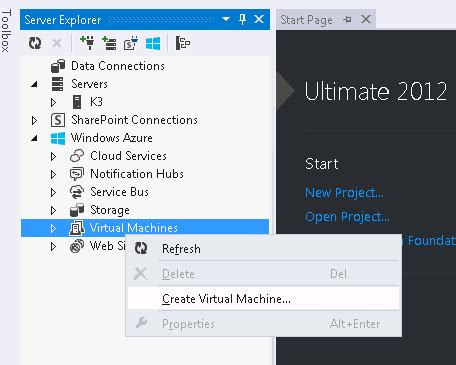Click the Storage cylinders icon
The width and height of the screenshot is (456, 365).
coord(77,210)
